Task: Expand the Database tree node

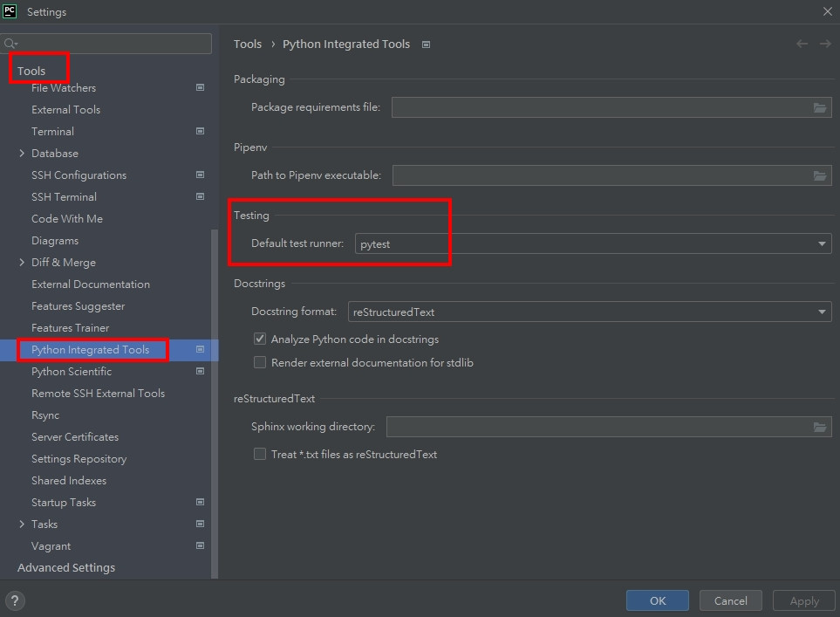Action: [22, 154]
